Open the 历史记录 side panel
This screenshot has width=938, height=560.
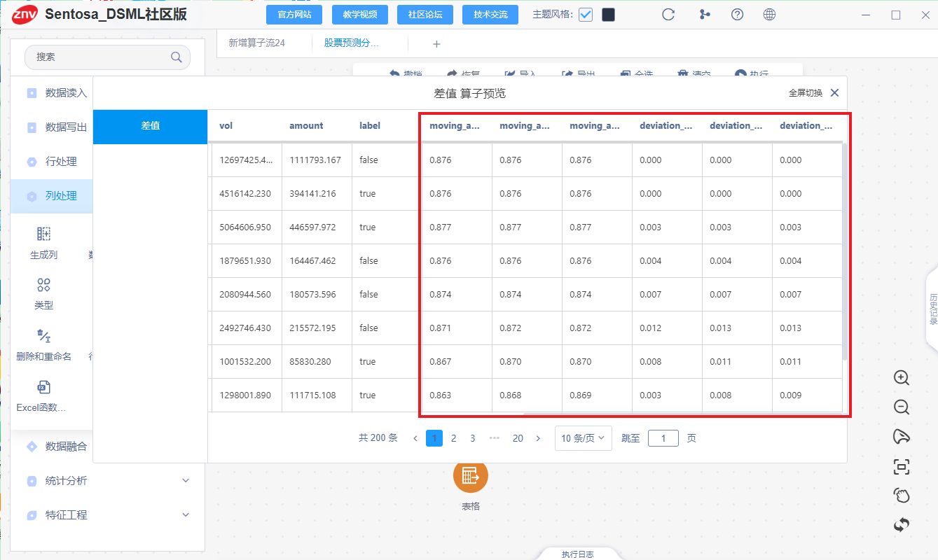[932, 309]
